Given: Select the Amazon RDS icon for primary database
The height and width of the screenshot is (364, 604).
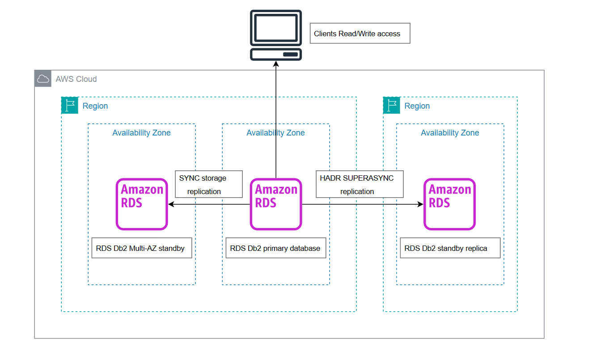Looking at the screenshot, I should [276, 204].
